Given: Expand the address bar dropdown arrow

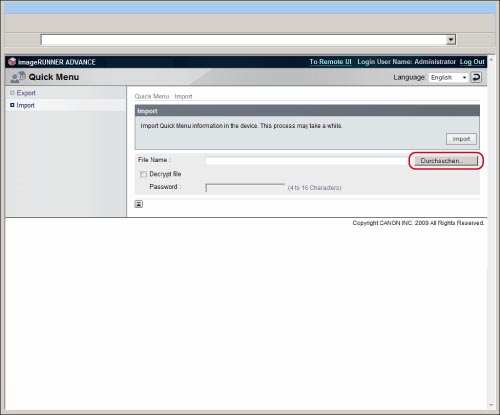Looking at the screenshot, I should tap(451, 40).
